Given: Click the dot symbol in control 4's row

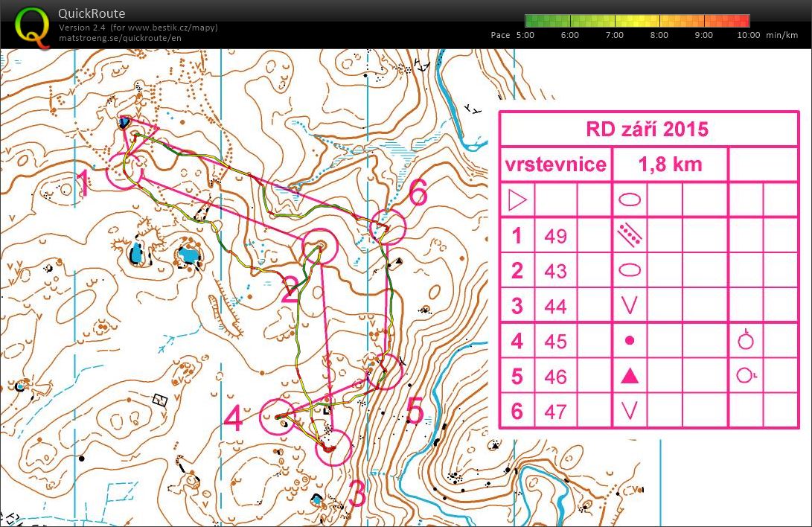Looking at the screenshot, I should [630, 340].
